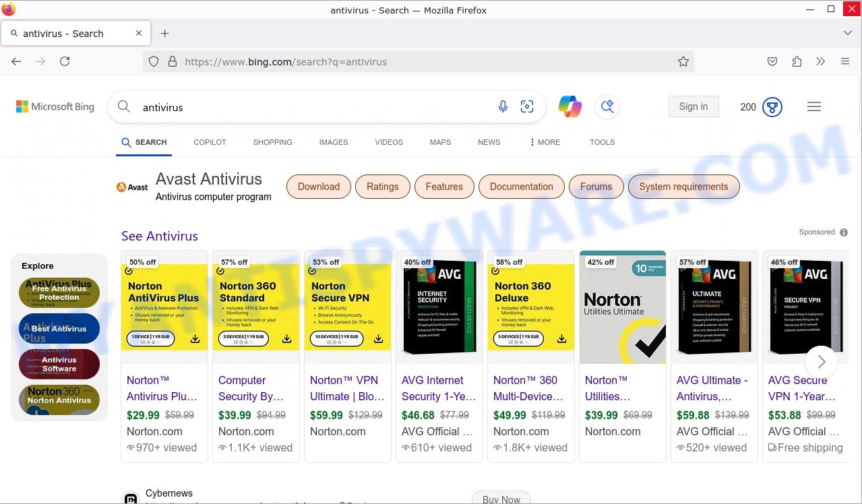Click the Features pill button
Viewport: 862px width, 504px height.
(x=444, y=187)
